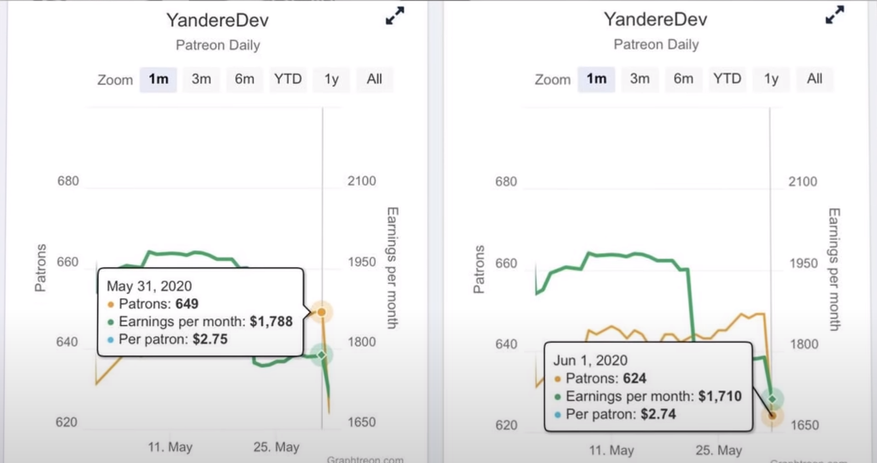Select 3m zoom range on right chart
Viewport: 877px width, 463px height.
point(640,79)
